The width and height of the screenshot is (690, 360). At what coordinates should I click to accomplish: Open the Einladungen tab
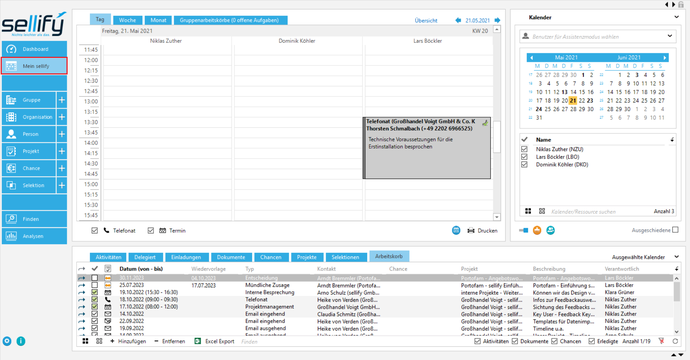186,257
